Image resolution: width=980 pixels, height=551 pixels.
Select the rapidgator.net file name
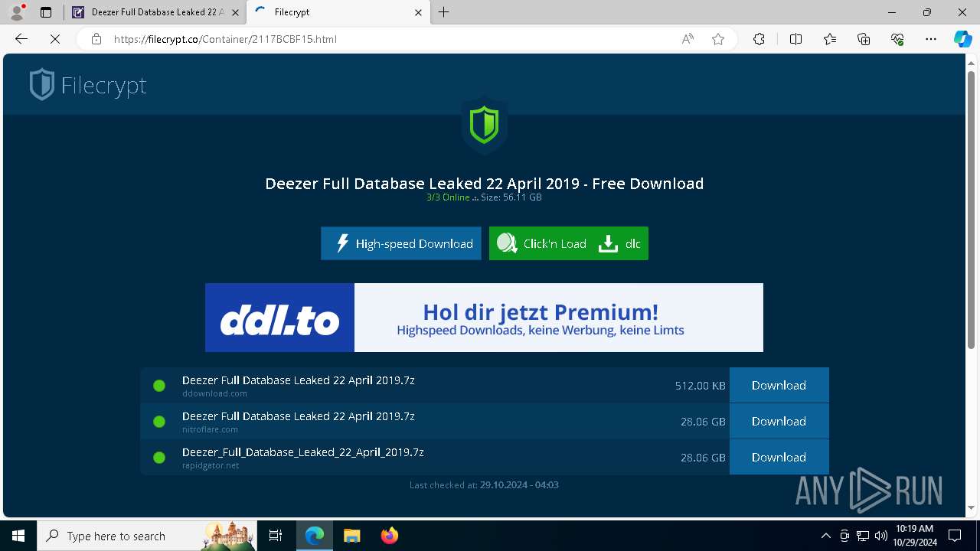click(x=303, y=452)
